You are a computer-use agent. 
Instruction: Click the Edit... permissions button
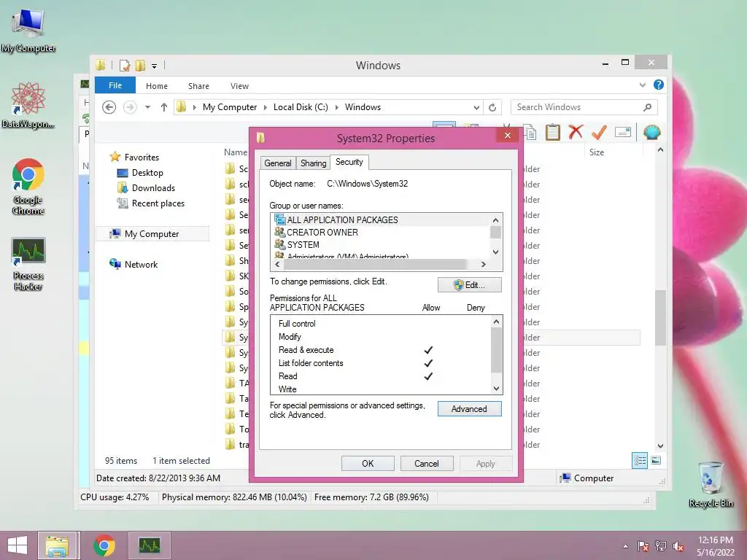click(469, 285)
